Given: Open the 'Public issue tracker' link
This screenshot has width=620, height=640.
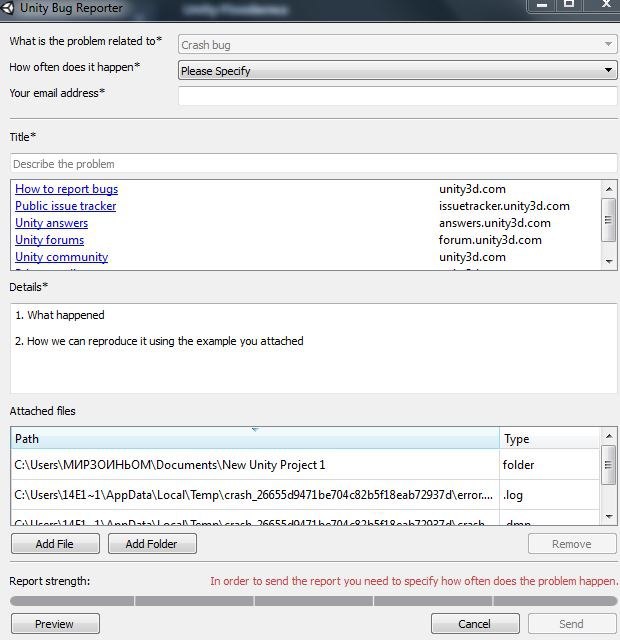Looking at the screenshot, I should [x=66, y=206].
